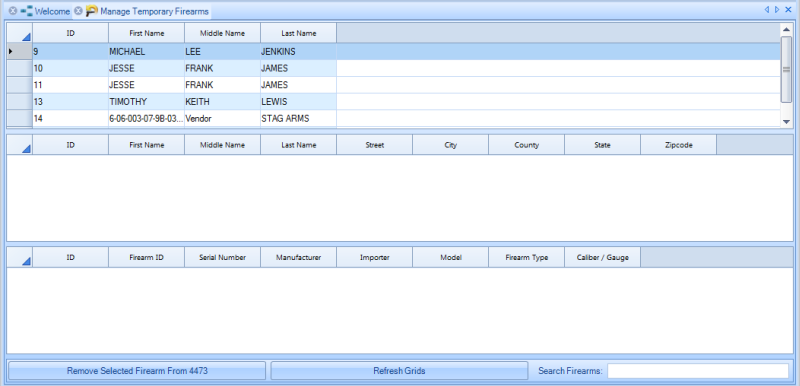Select the Manage Temporary Firearms tab
Screen dimensions: 800x386
click(x=154, y=11)
